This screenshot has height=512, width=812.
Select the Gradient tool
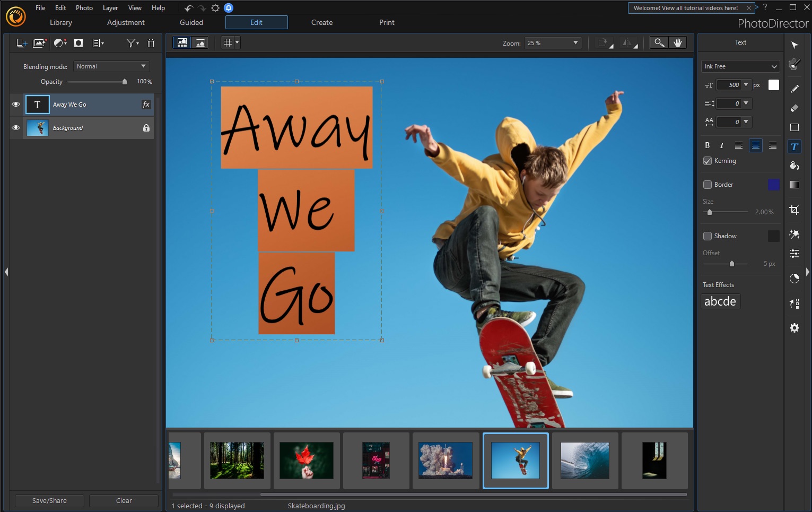794,185
